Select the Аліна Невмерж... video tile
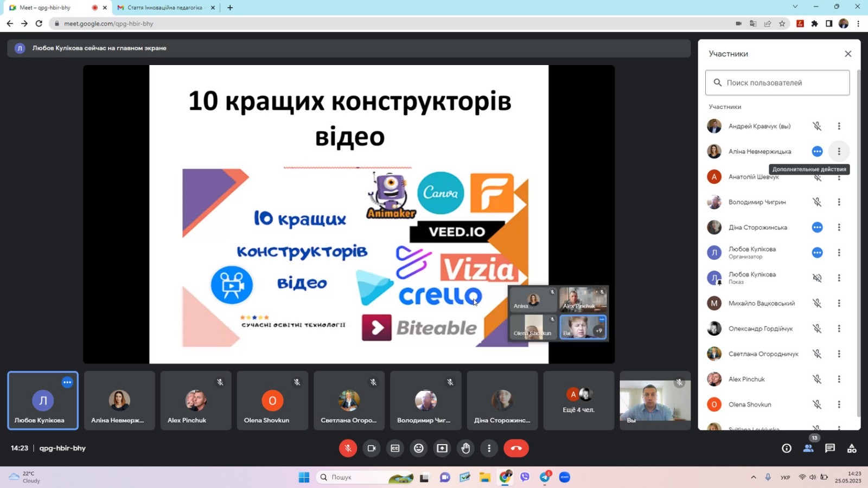 coord(119,401)
